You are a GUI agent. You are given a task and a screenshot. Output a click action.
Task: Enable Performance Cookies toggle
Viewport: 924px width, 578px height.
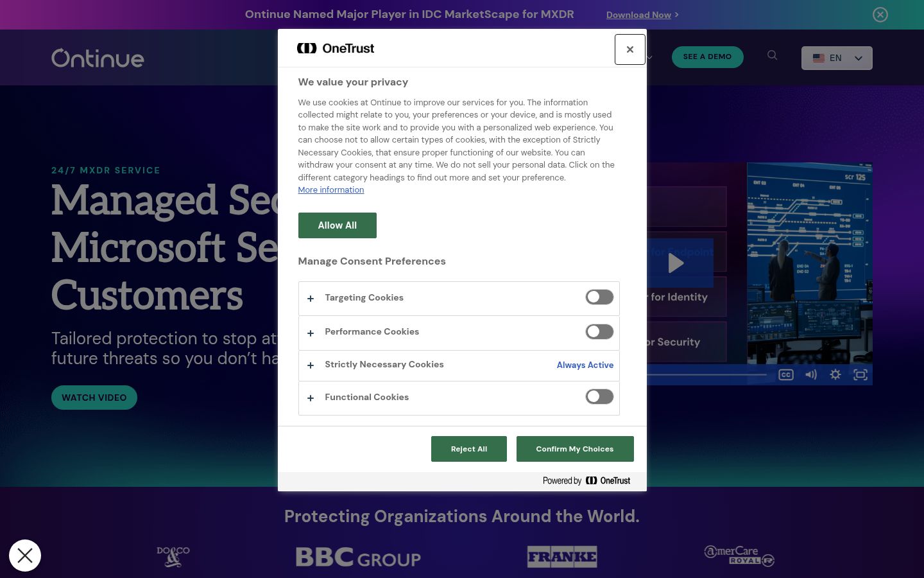click(x=599, y=332)
